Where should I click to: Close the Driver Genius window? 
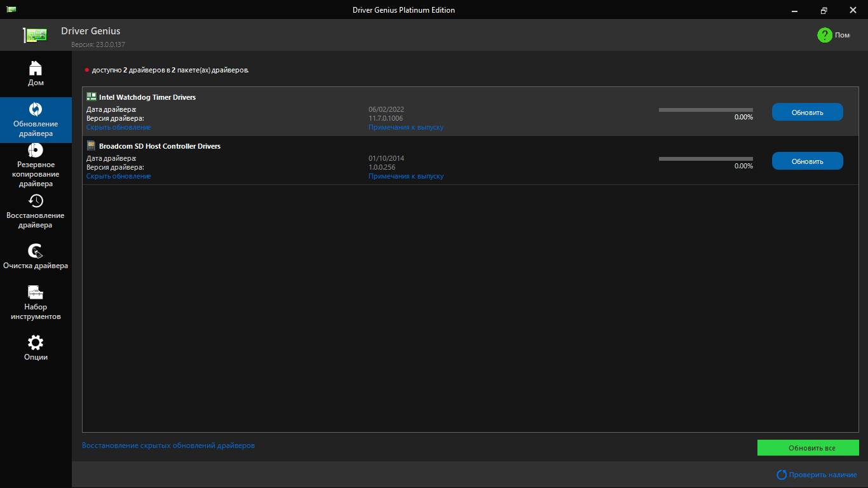tap(853, 10)
